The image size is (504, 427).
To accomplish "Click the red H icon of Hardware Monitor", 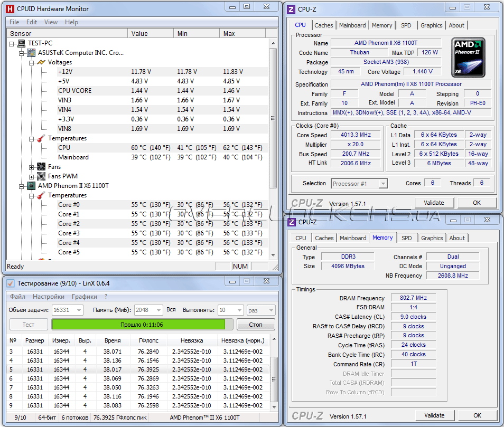I will [x=10, y=8].
